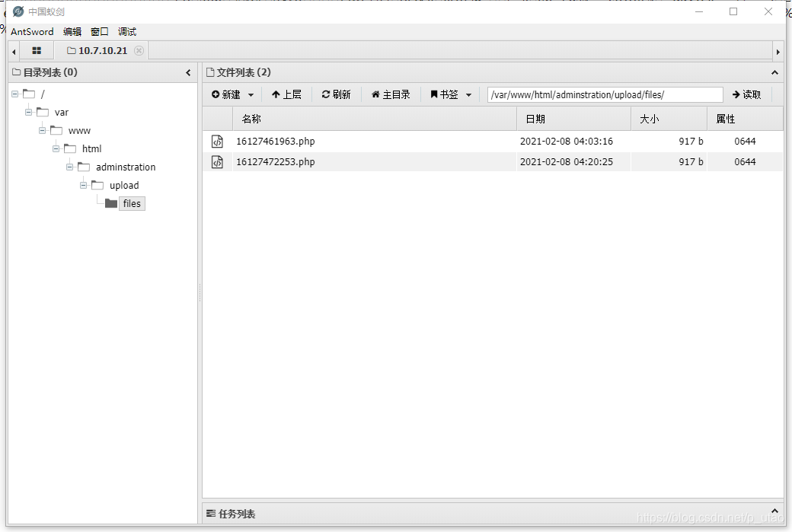792x532 pixels.
Task: Select the root / folder
Action: pos(43,94)
